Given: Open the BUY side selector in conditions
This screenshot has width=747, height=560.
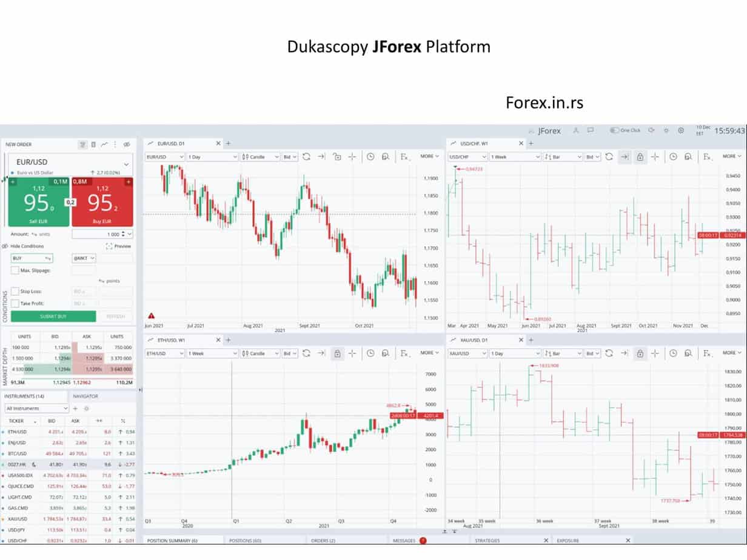Looking at the screenshot, I should [32, 258].
